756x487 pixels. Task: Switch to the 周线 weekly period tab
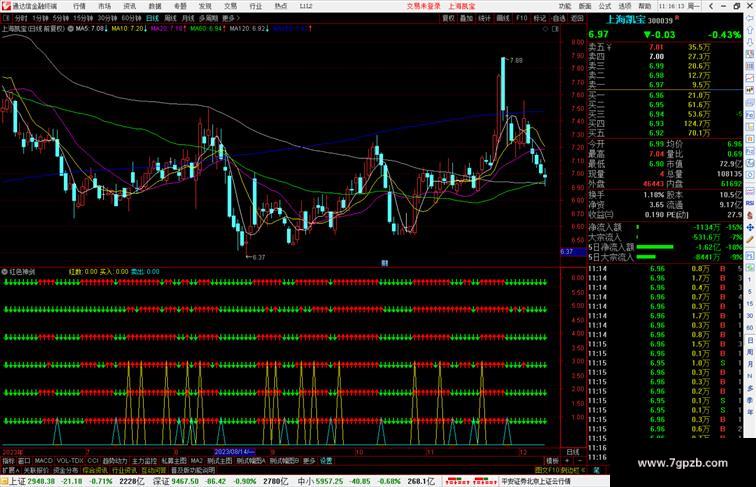[x=170, y=18]
